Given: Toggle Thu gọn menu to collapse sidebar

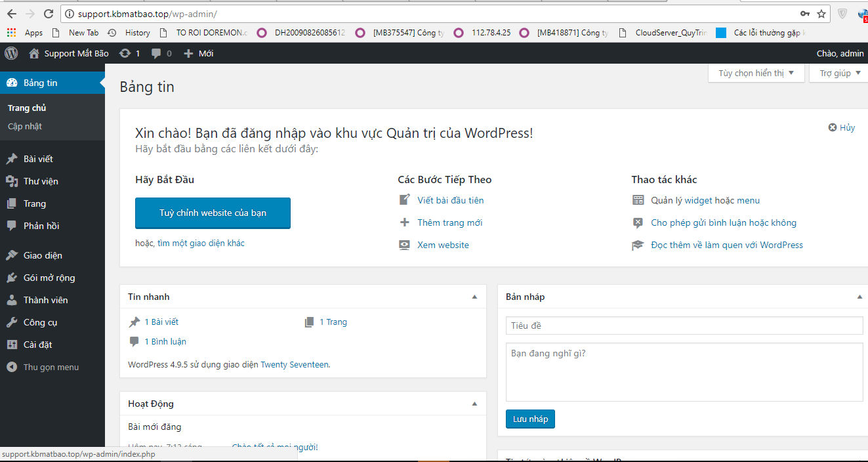Looking at the screenshot, I should [x=51, y=367].
